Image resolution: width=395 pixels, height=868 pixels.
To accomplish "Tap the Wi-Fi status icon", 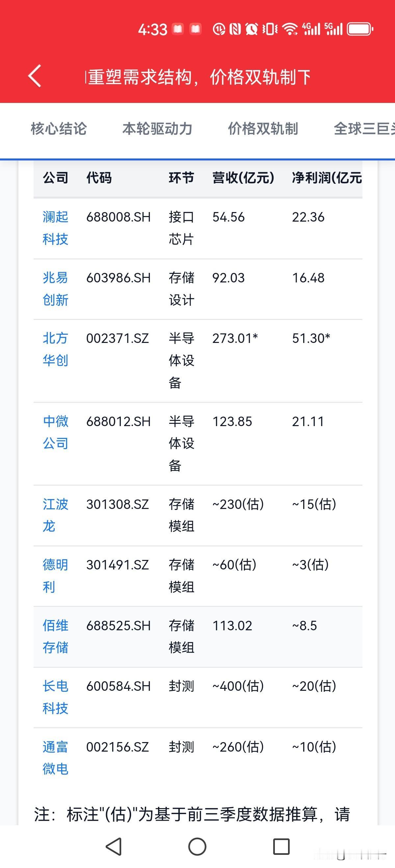I will (290, 29).
